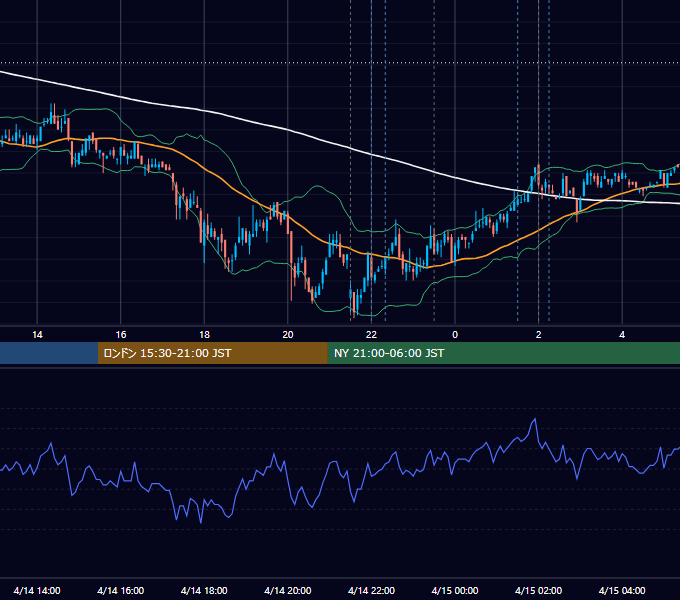This screenshot has height=600, width=680.
Task: Click the '20' hour label on the price chart axis
Action: [288, 335]
